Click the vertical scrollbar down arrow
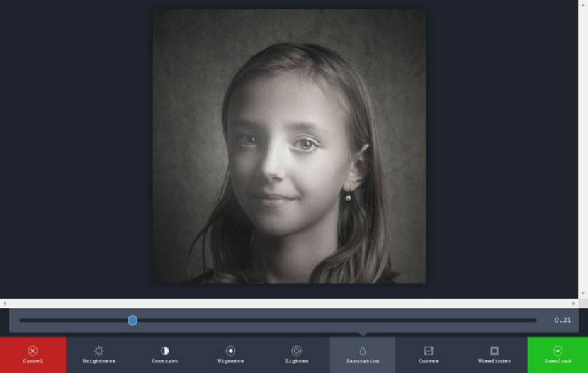The height and width of the screenshot is (373, 588). click(583, 294)
